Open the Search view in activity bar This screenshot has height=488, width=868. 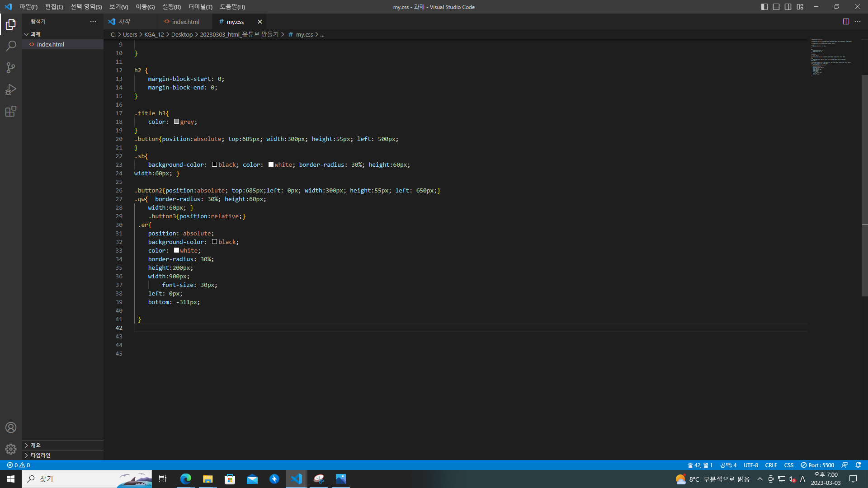(11, 46)
